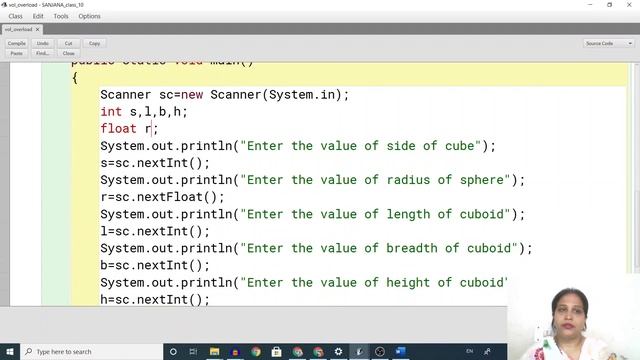The height and width of the screenshot is (360, 640).
Task: Click the 'breadth of cuboid' println line
Action: (316, 249)
